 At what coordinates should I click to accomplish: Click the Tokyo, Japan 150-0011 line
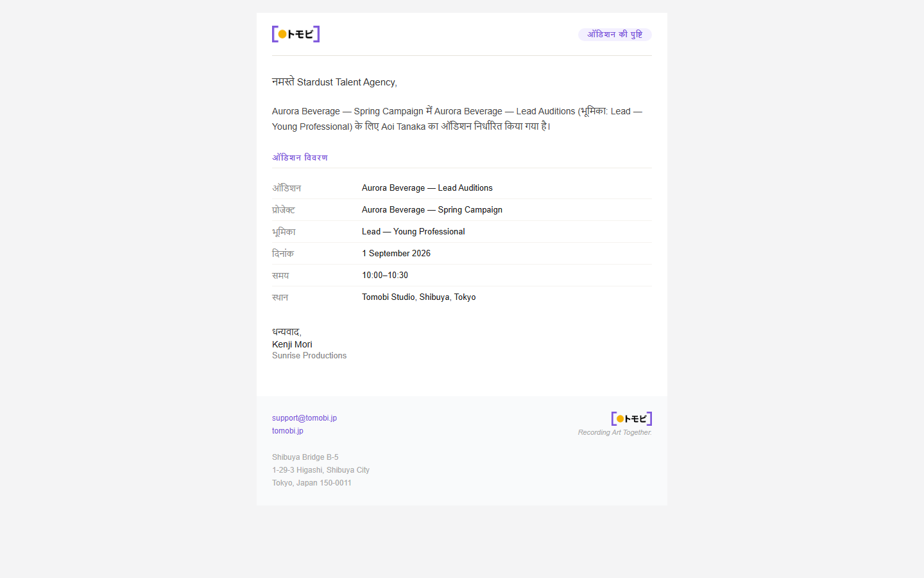tap(312, 483)
